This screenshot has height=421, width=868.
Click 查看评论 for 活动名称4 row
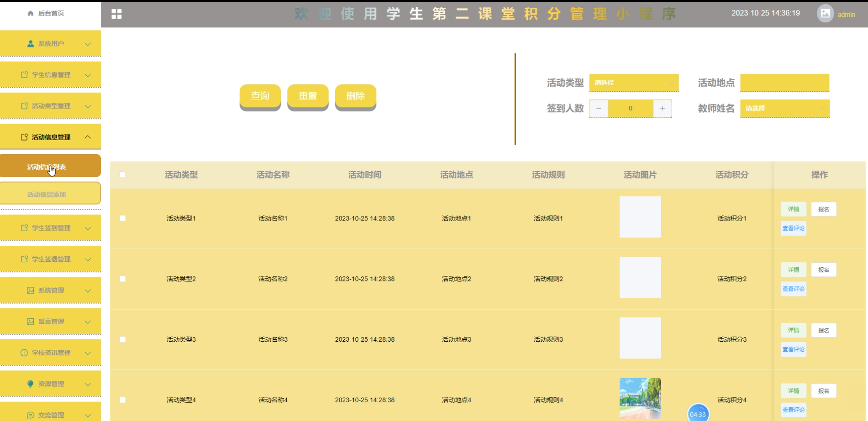tap(794, 410)
